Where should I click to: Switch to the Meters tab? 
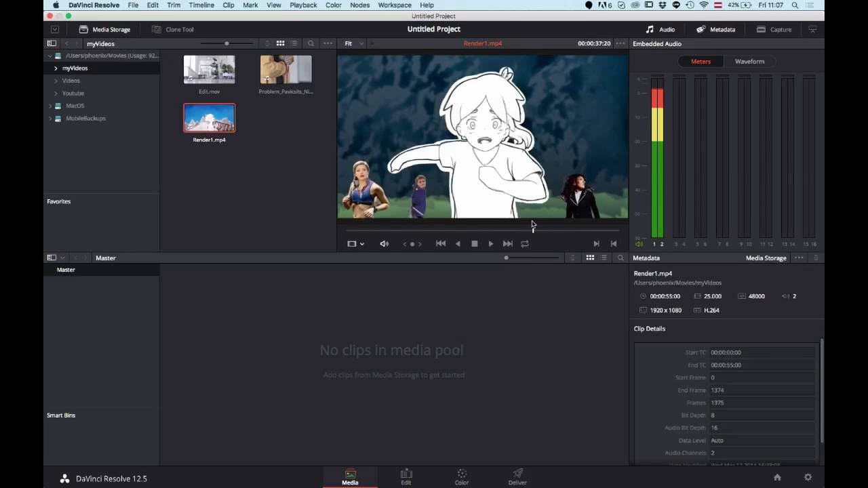point(701,62)
